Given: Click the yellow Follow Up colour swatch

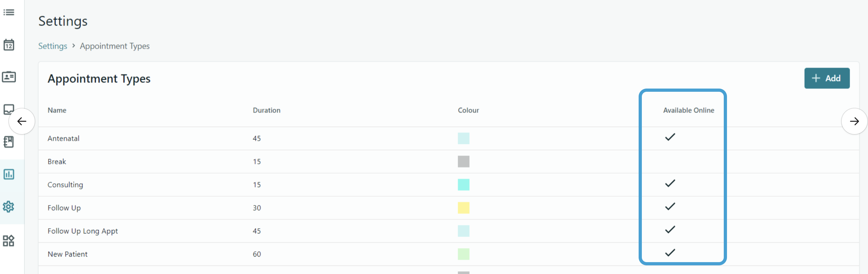Looking at the screenshot, I should (x=463, y=208).
